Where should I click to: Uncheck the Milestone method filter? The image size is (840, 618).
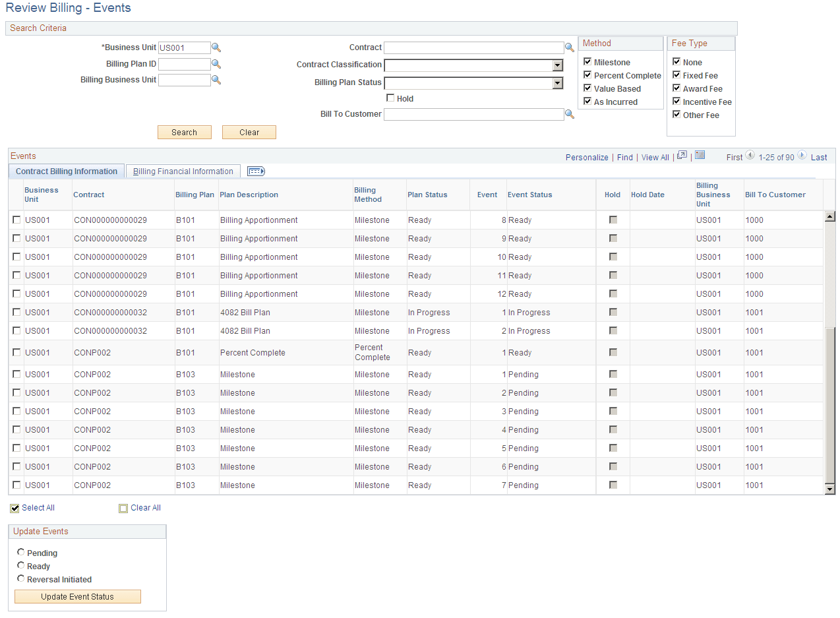pyautogui.click(x=587, y=62)
